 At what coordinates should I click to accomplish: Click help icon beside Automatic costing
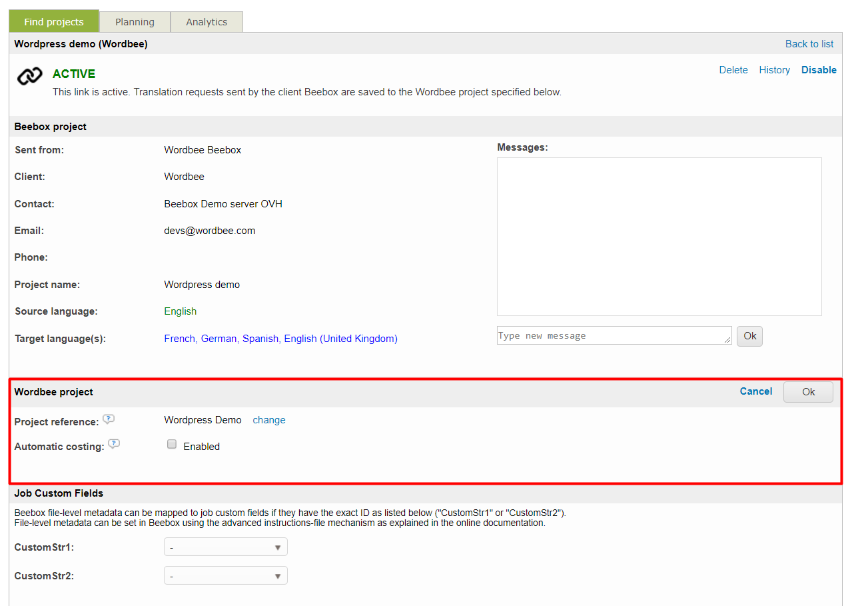[114, 445]
